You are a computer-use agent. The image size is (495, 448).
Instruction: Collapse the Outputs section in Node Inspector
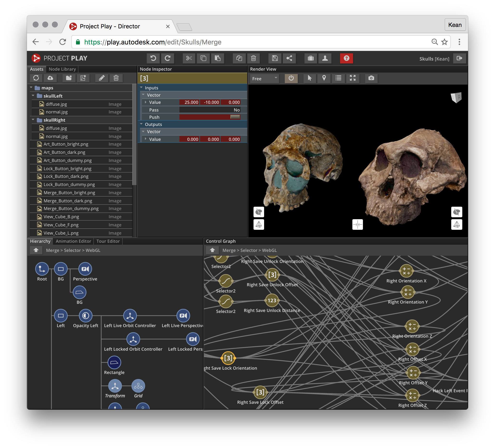141,124
